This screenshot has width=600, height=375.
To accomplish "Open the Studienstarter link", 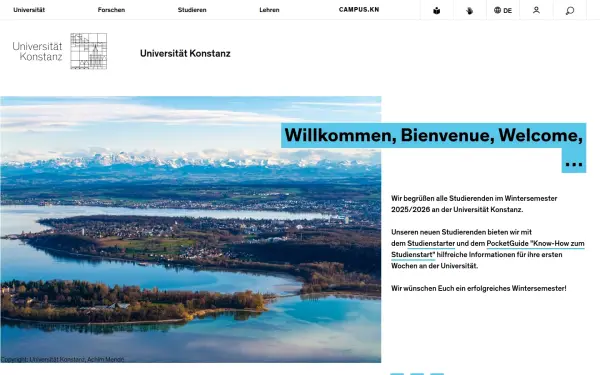I will [x=431, y=243].
